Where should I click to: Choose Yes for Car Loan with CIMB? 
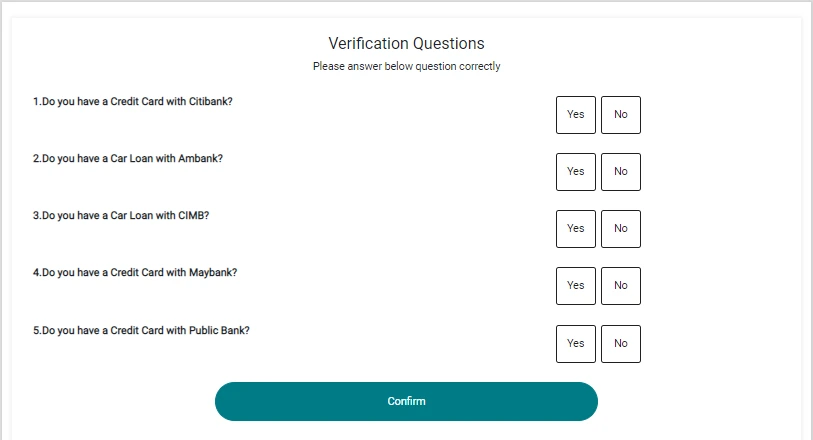click(x=575, y=229)
